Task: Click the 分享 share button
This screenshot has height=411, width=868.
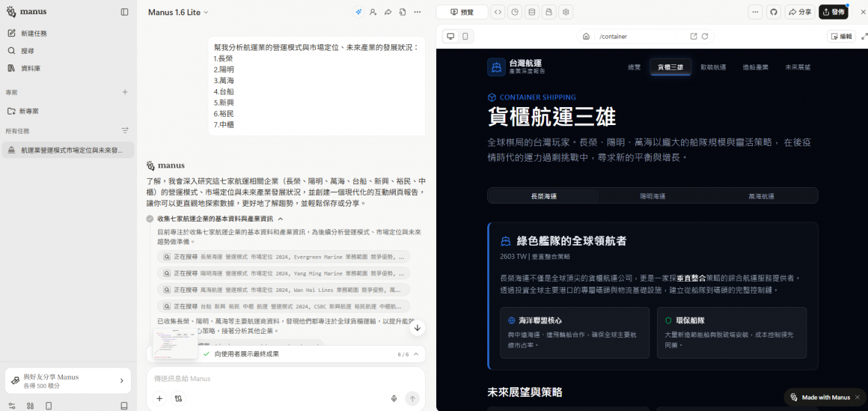Action: [x=800, y=12]
